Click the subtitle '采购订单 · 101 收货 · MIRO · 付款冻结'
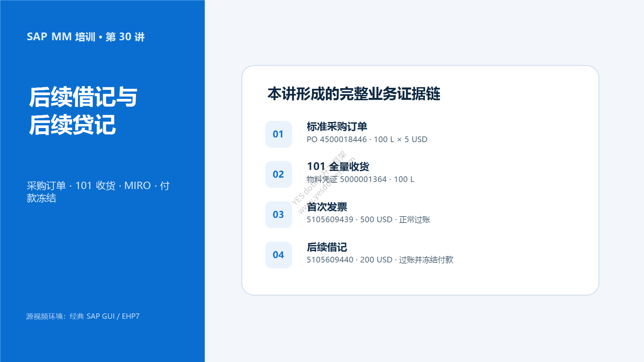644x362 pixels. [x=98, y=192]
